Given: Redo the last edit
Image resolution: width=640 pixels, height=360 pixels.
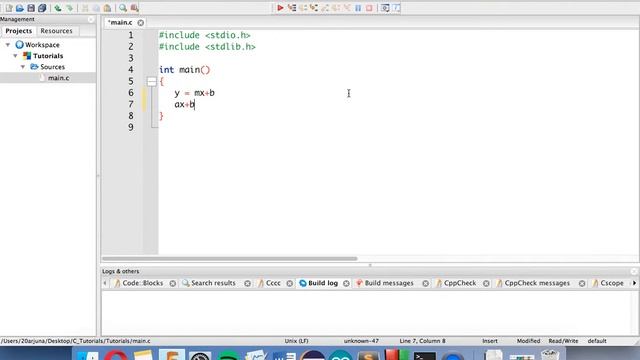Looking at the screenshot, I should [69, 8].
